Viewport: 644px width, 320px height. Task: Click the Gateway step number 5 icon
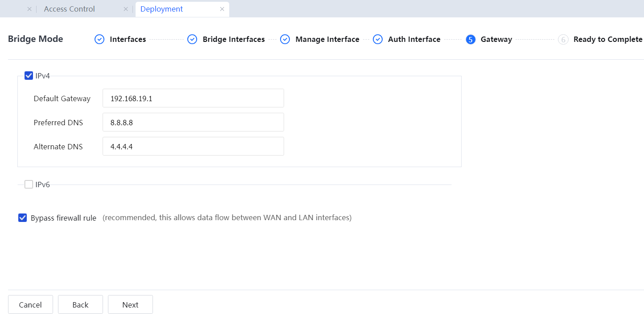point(470,39)
